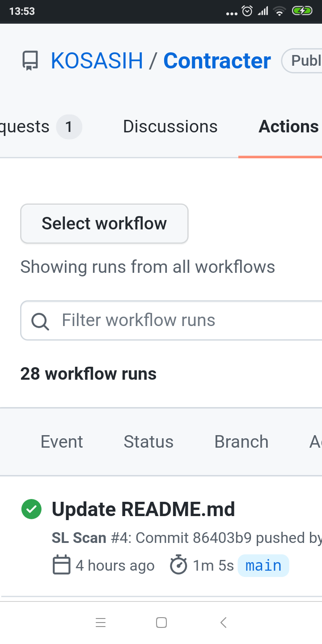This screenshot has height=644, width=322.
Task: Tap the stopwatch duration icon
Action: click(x=178, y=565)
